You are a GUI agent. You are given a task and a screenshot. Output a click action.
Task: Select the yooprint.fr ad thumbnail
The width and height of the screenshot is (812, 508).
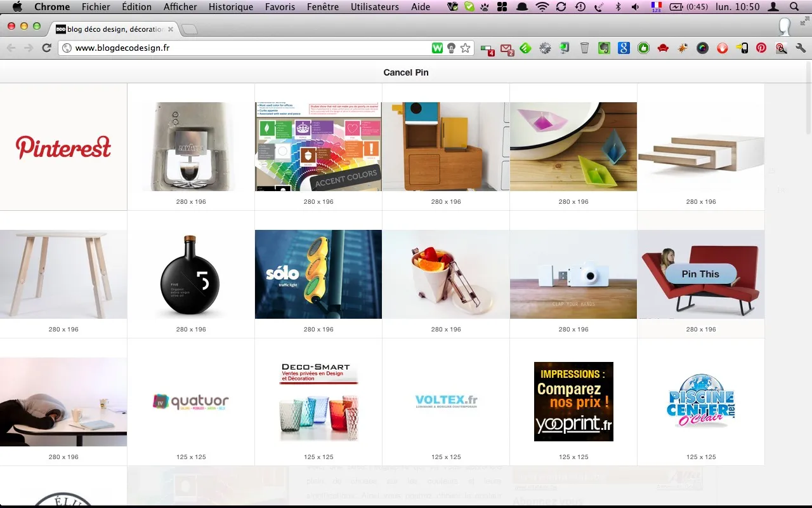pyautogui.click(x=573, y=401)
